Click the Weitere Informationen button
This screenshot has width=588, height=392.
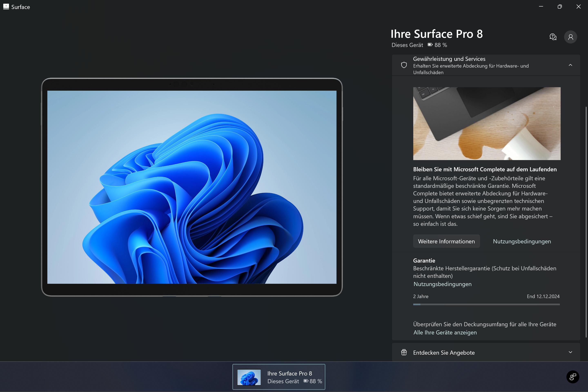[x=446, y=241]
